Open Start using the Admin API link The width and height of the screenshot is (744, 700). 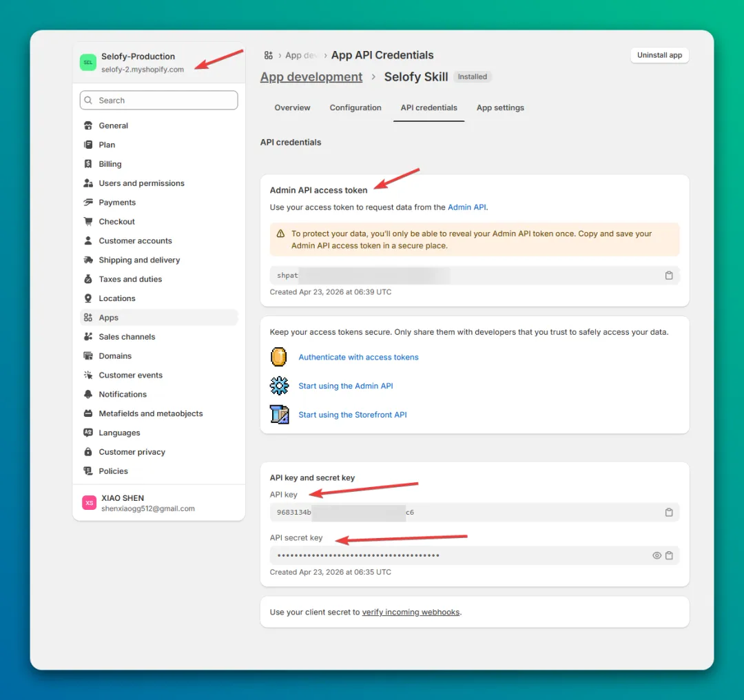coord(345,386)
